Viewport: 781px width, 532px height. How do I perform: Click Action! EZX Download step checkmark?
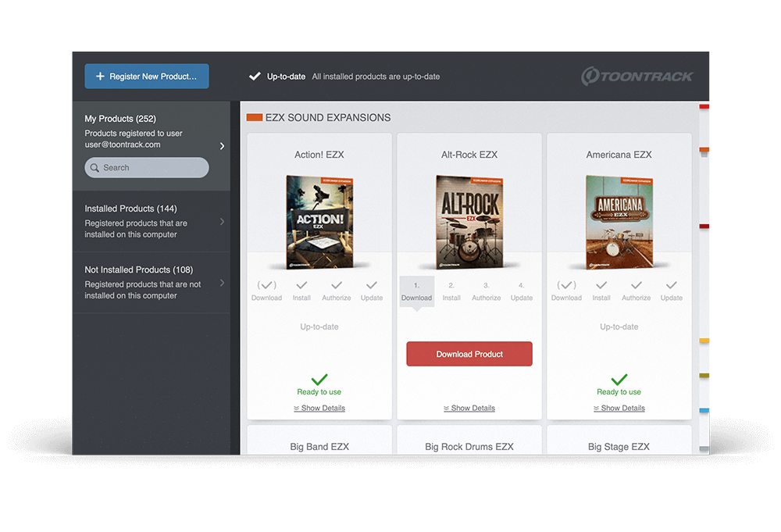coord(266,286)
